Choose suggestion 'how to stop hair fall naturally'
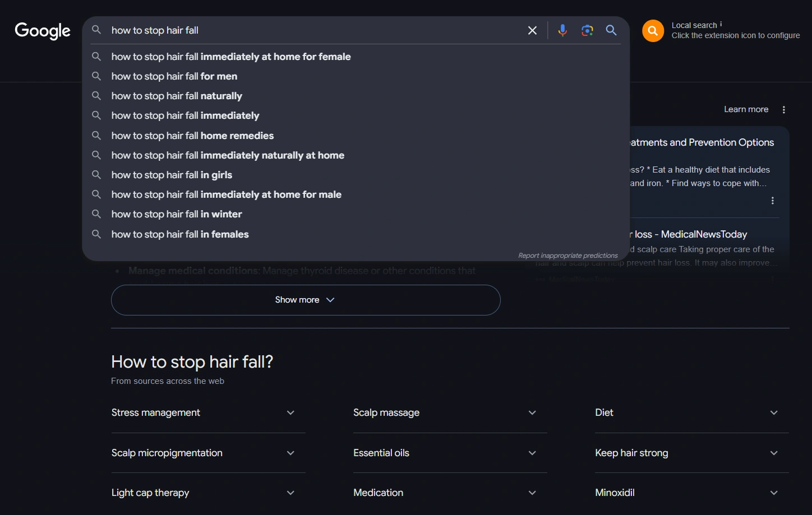 [x=356, y=96]
